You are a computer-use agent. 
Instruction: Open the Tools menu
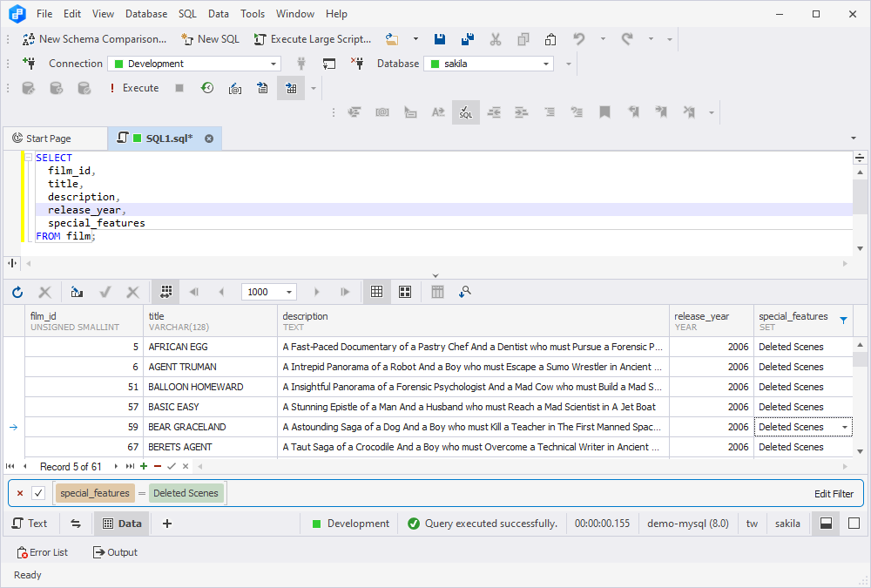click(253, 14)
